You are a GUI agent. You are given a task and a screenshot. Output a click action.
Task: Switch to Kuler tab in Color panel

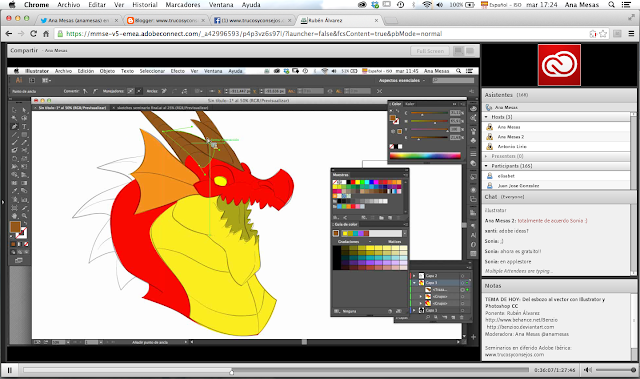[x=410, y=104]
